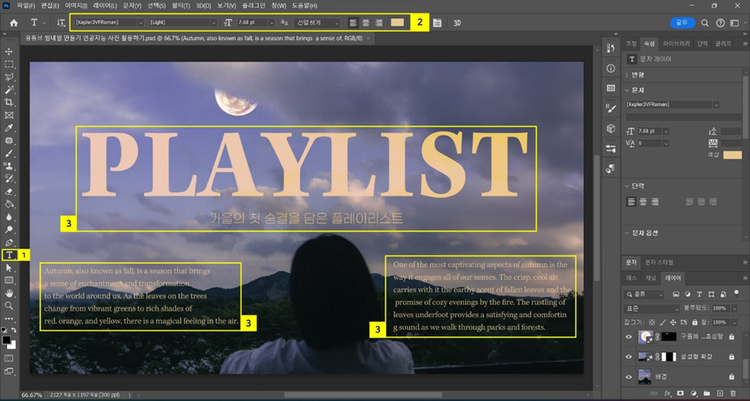
Task: Open the layer blend mode 표준 dropdown
Action: tap(651, 308)
